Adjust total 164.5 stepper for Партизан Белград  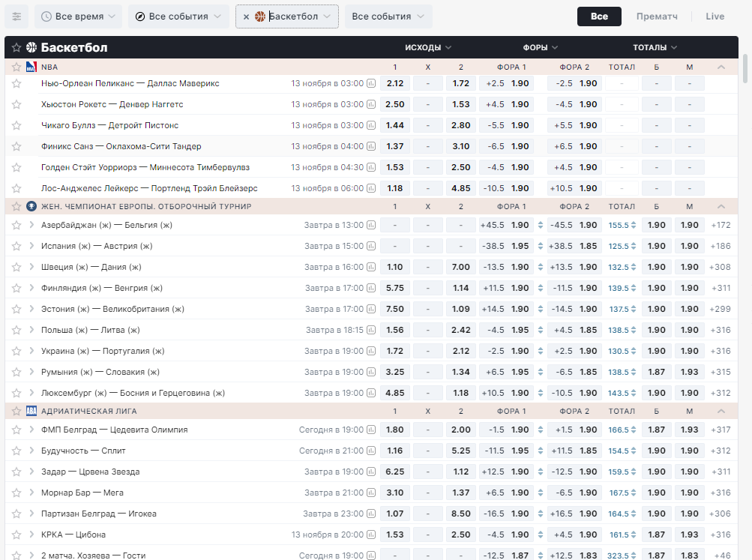[634, 514]
